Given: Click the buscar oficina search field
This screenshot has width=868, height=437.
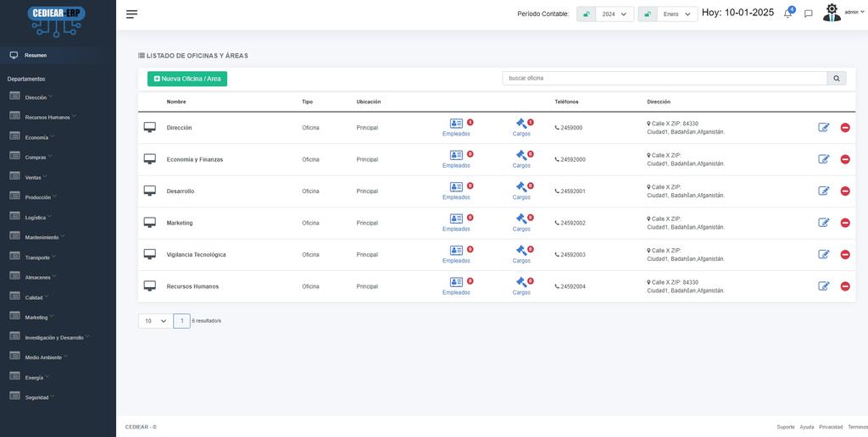Looking at the screenshot, I should click(664, 79).
